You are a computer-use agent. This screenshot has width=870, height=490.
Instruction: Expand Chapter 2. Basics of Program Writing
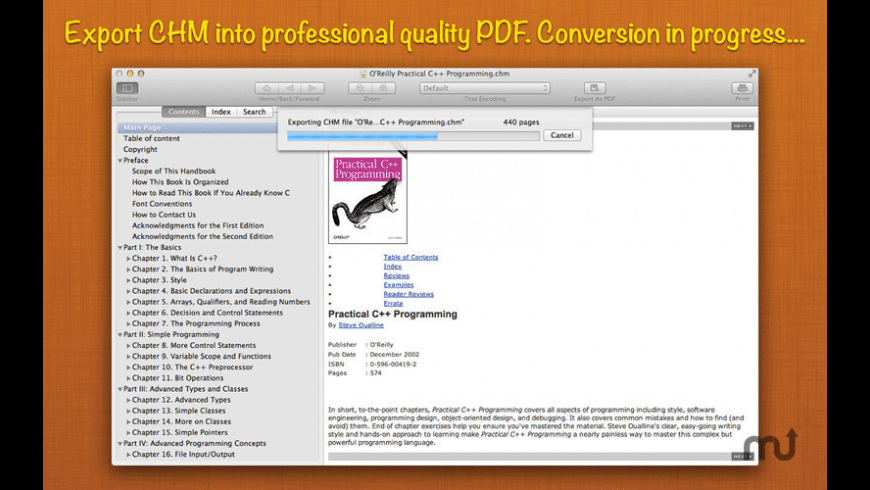tap(128, 269)
